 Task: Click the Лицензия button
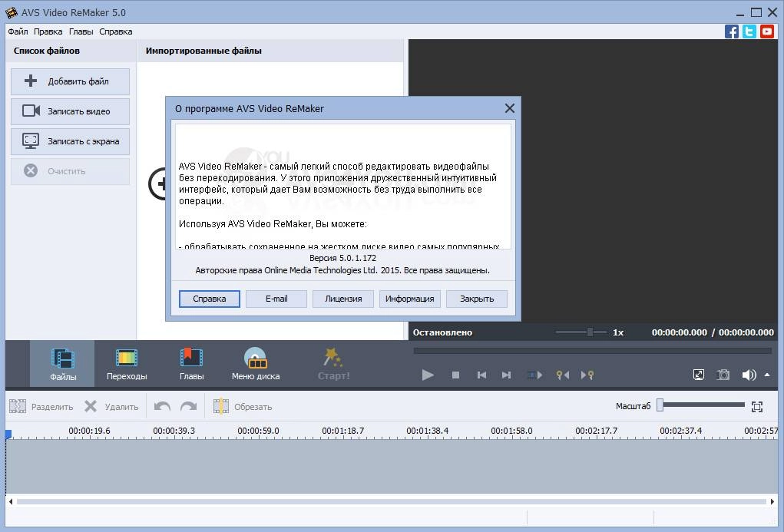pyautogui.click(x=343, y=299)
